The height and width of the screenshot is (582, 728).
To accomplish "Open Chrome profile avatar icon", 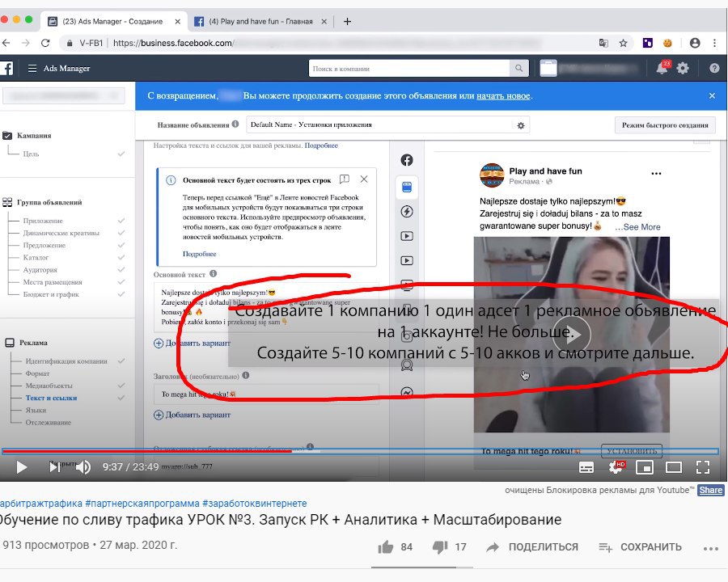I will [695, 43].
